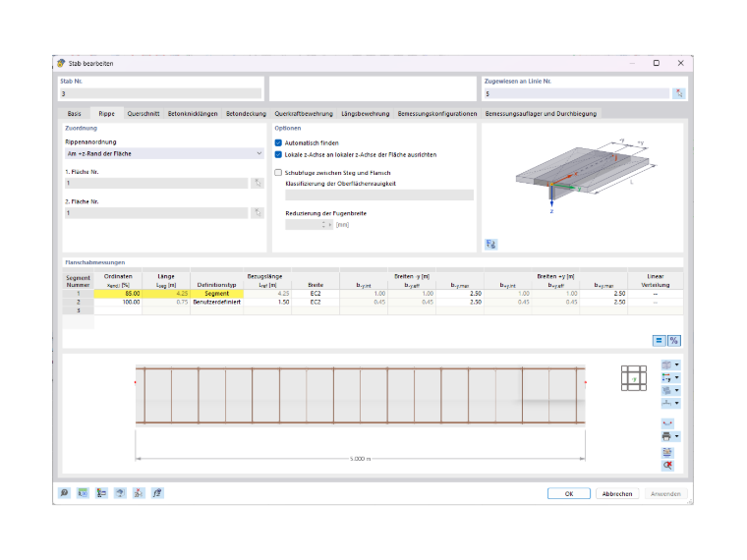Click the view settings icon under the 3D rib preview
Image resolution: width=747 pixels, height=560 pixels.
[x=490, y=245]
